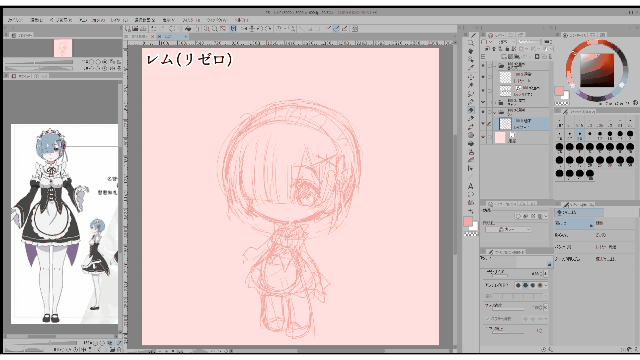This screenshot has height=360, width=640.
Task: Toggle Lock transparent pixels
Action: [x=514, y=49]
